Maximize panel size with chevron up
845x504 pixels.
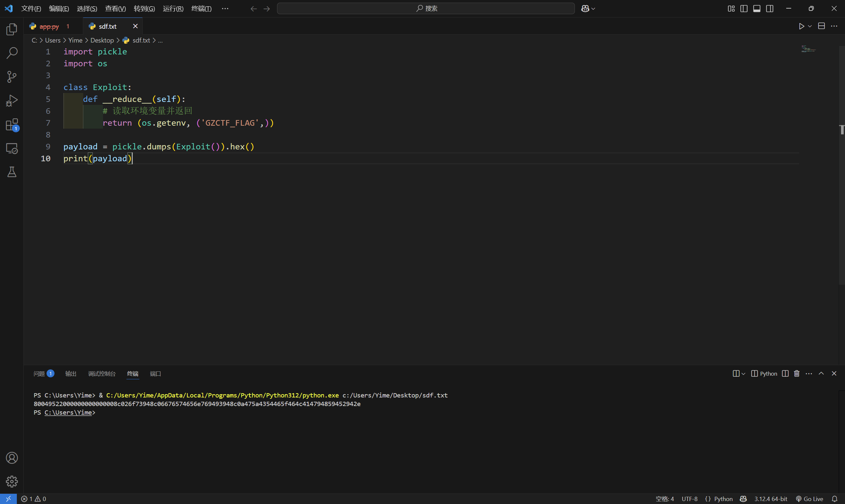tap(821, 374)
